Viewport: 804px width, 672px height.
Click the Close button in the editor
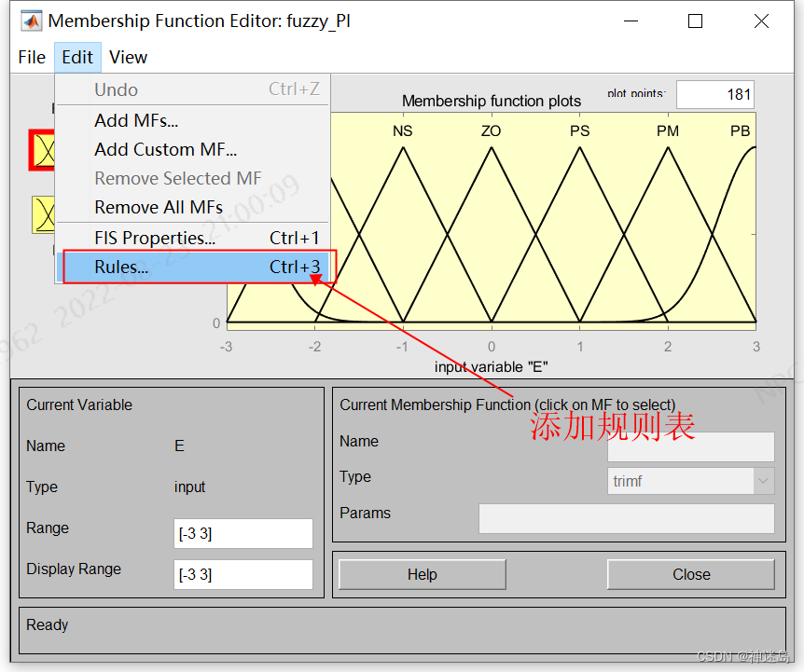tap(691, 574)
